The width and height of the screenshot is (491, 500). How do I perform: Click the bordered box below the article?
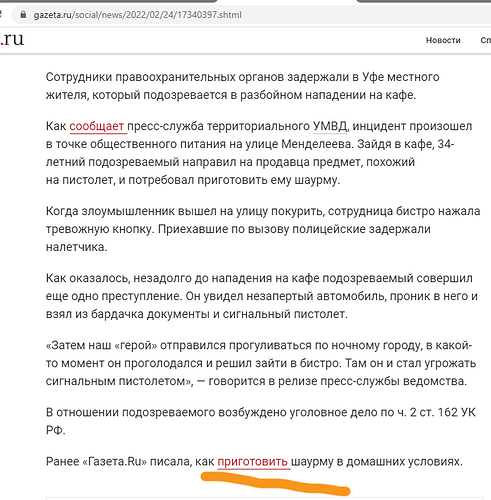tap(265, 499)
